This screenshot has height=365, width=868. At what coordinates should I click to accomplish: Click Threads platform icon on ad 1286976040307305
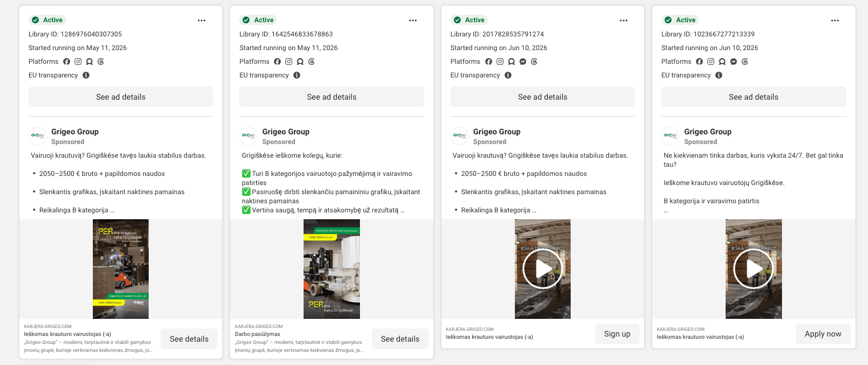pyautogui.click(x=101, y=61)
